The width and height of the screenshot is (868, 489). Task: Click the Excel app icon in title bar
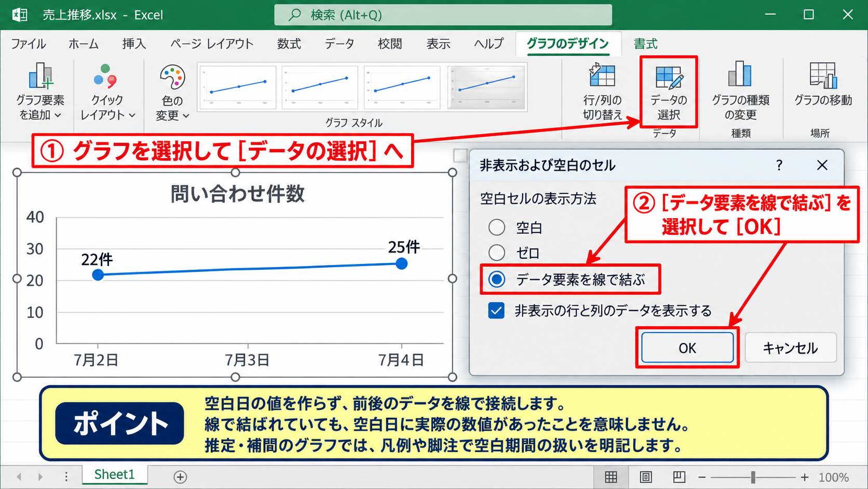point(20,15)
